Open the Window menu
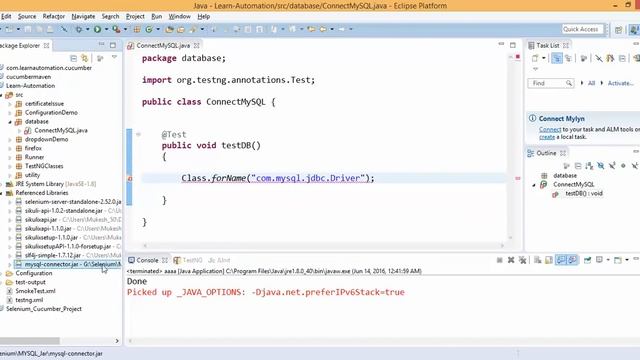The image size is (640, 360). tap(180, 16)
